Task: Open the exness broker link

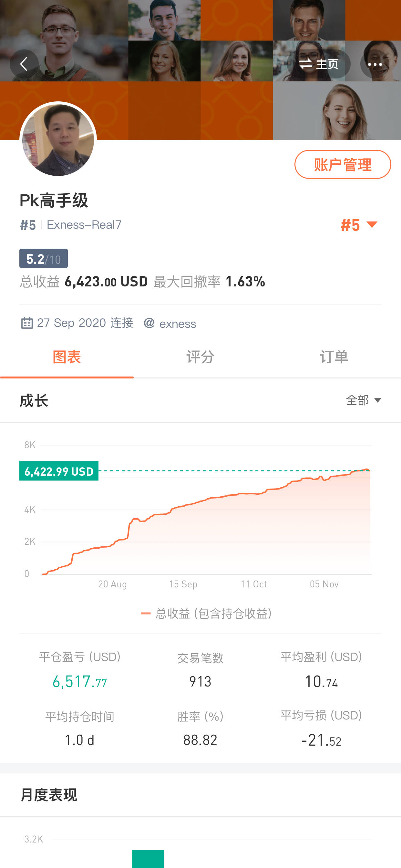Action: coord(178,324)
